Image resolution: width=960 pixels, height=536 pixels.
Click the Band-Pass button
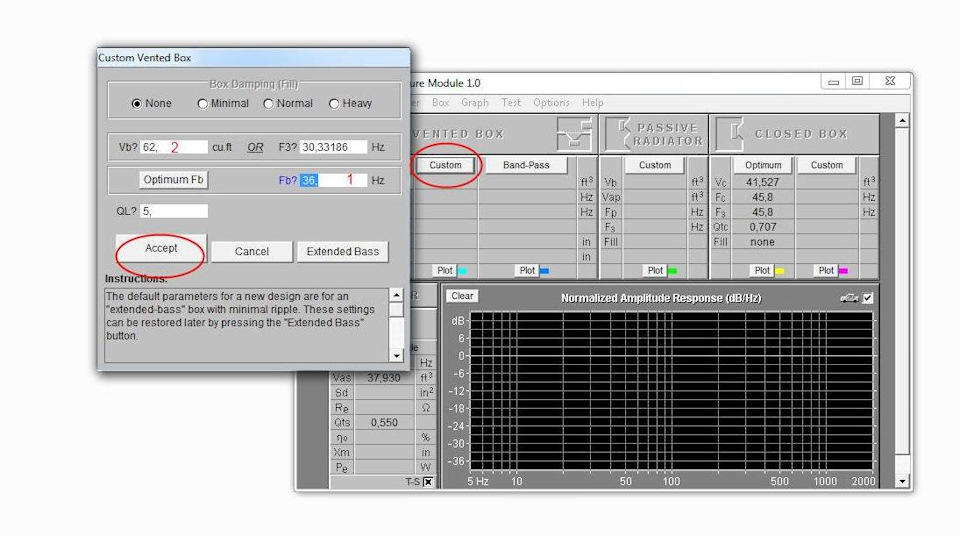(526, 165)
